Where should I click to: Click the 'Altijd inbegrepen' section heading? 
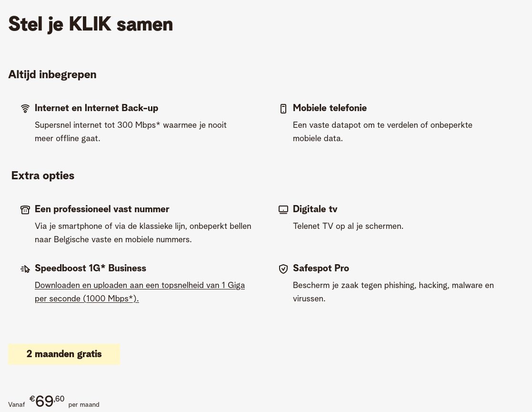pyautogui.click(x=52, y=75)
